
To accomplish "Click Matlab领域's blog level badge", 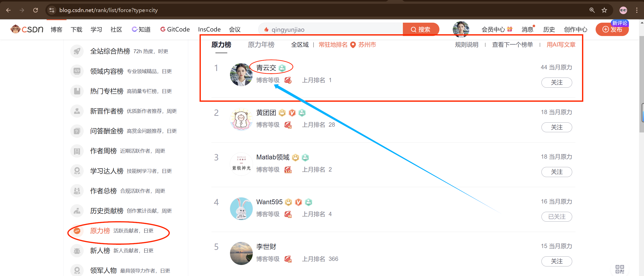I will pyautogui.click(x=288, y=170).
